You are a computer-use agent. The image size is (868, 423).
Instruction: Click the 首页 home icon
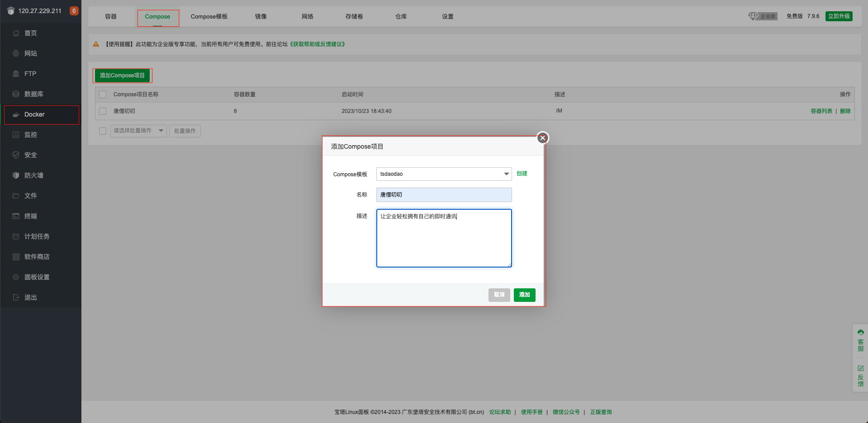pyautogui.click(x=16, y=33)
